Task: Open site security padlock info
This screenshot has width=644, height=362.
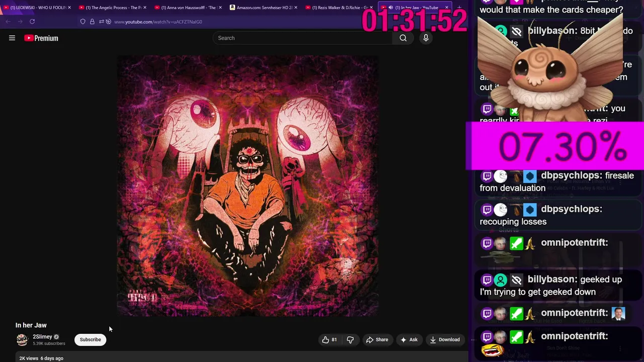Action: [92, 22]
